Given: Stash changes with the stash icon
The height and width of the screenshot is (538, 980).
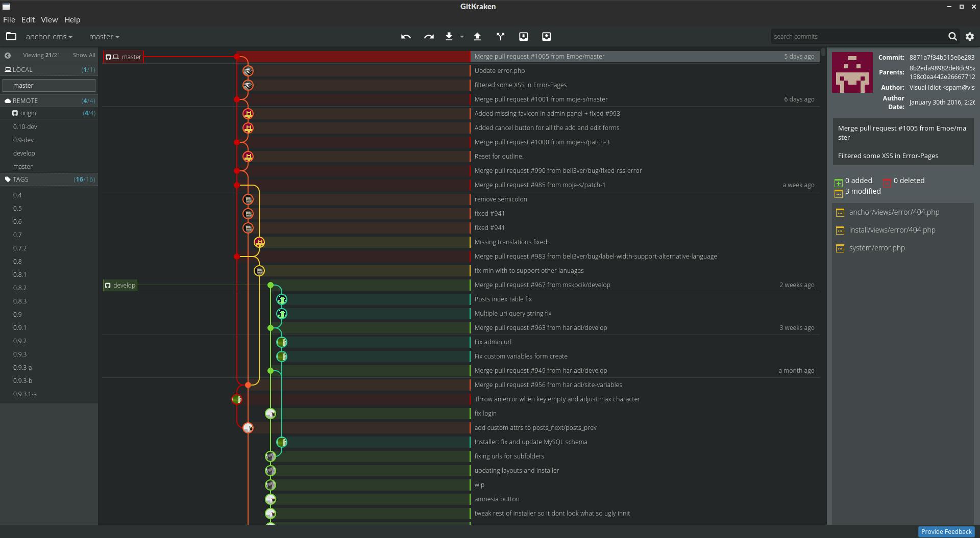Looking at the screenshot, I should [x=523, y=37].
